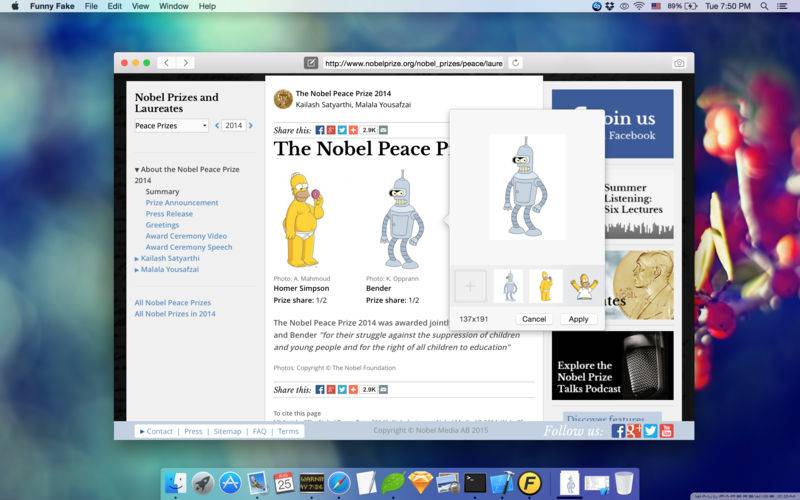Viewport: 800px width, 500px height.
Task: Open the File menu
Action: (91, 6)
